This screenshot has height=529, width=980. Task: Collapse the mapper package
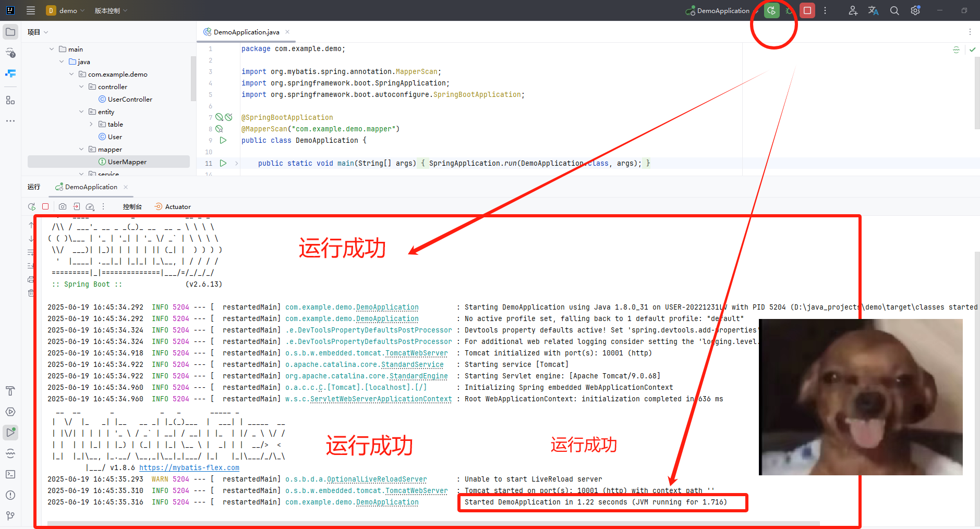[81, 149]
